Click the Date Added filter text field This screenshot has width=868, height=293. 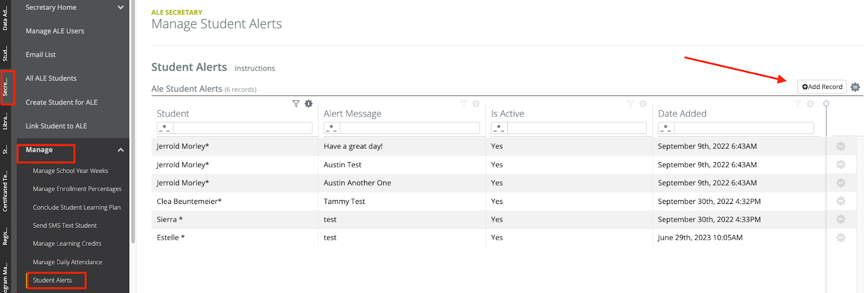tap(744, 128)
